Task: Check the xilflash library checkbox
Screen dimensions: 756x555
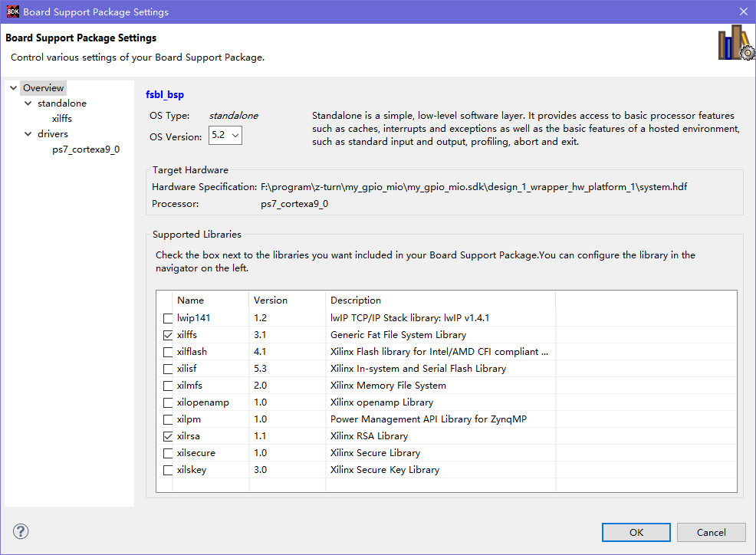Action: [168, 352]
